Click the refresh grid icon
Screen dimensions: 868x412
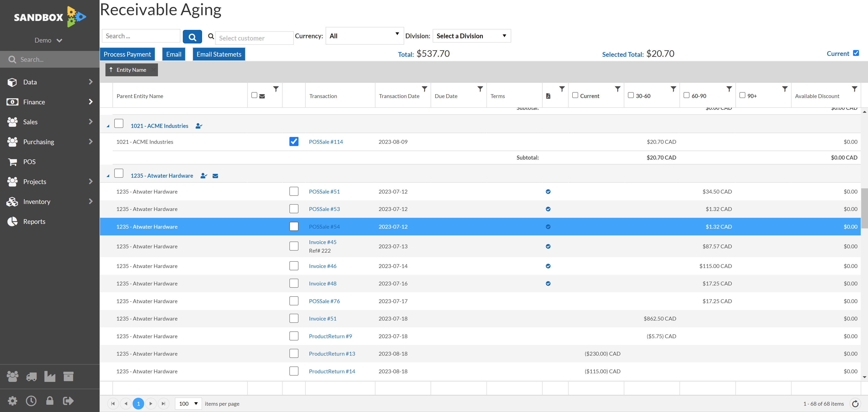pyautogui.click(x=855, y=404)
